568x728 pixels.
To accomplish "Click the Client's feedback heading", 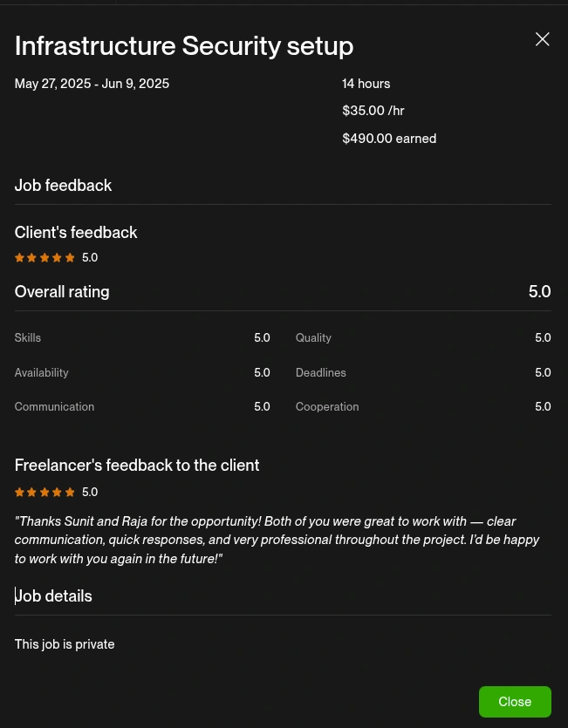I will (x=76, y=233).
